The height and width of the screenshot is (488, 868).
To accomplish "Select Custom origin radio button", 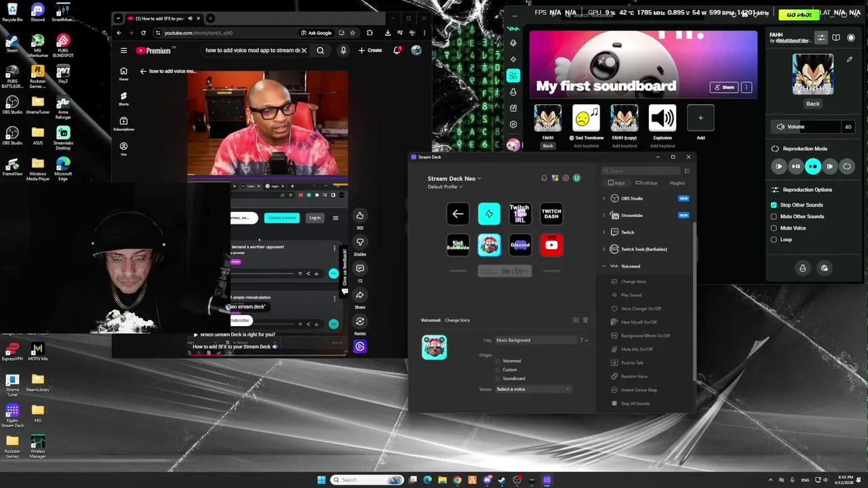I will pos(498,370).
